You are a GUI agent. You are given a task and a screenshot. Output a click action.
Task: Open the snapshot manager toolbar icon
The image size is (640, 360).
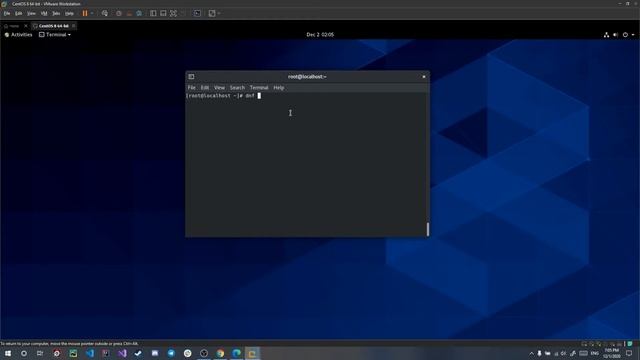pyautogui.click(x=139, y=13)
